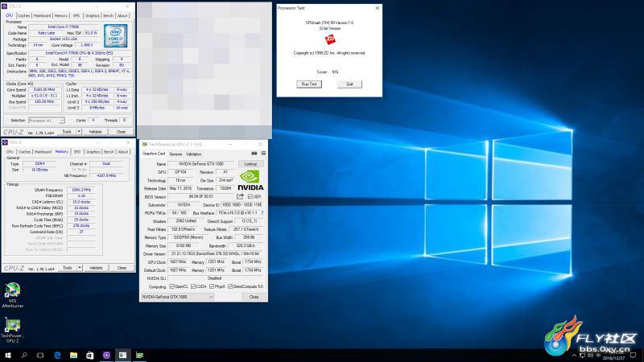Click Quit in Processor Test dialog
Viewport: 644px width, 362px height.
click(x=349, y=84)
